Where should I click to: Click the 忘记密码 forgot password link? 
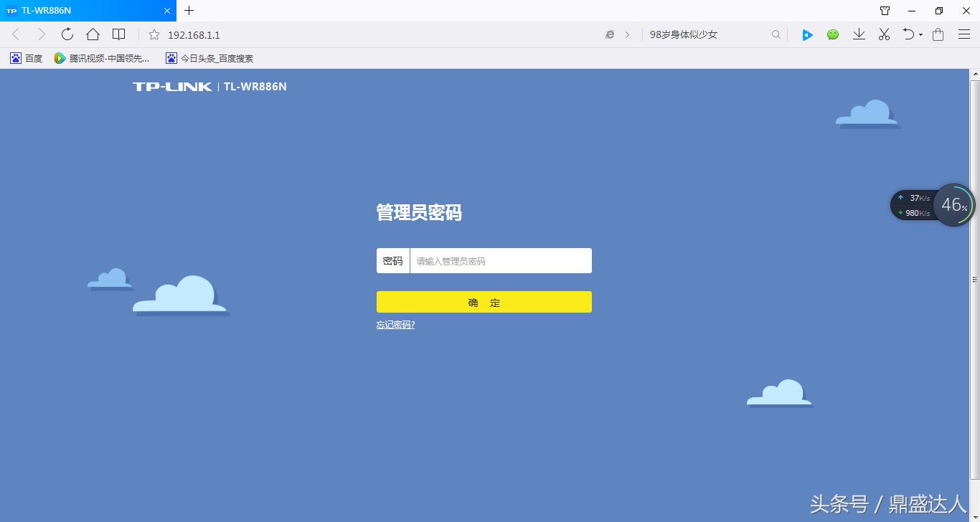click(x=395, y=324)
